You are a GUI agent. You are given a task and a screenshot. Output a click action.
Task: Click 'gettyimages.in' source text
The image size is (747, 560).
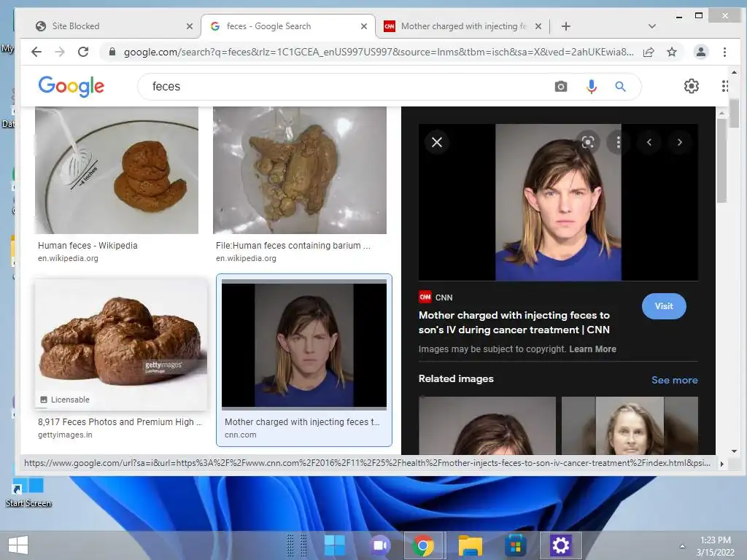[x=65, y=435]
